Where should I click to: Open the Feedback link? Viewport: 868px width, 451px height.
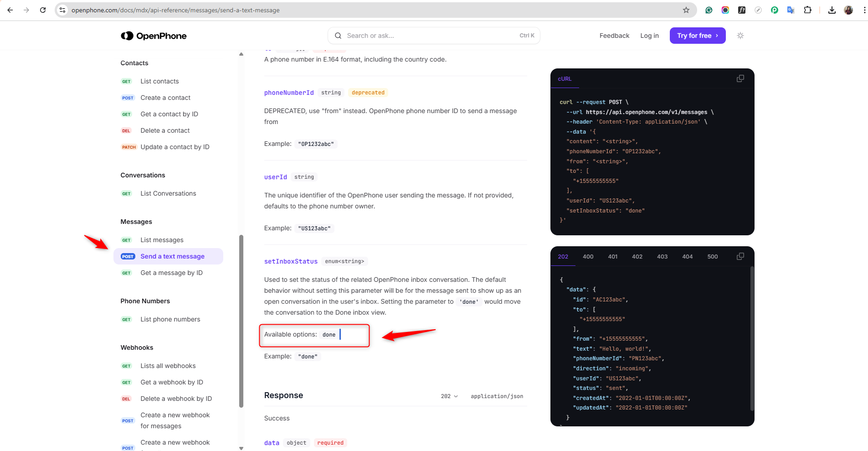(x=614, y=36)
